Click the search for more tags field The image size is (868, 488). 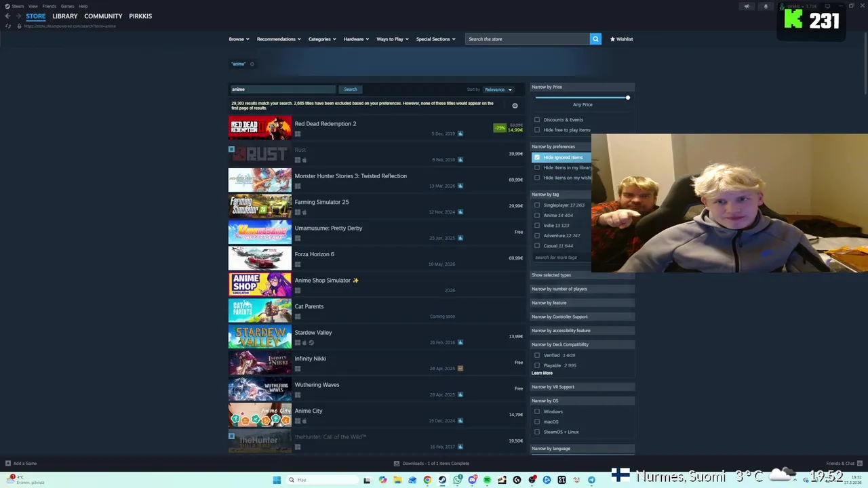(562, 258)
